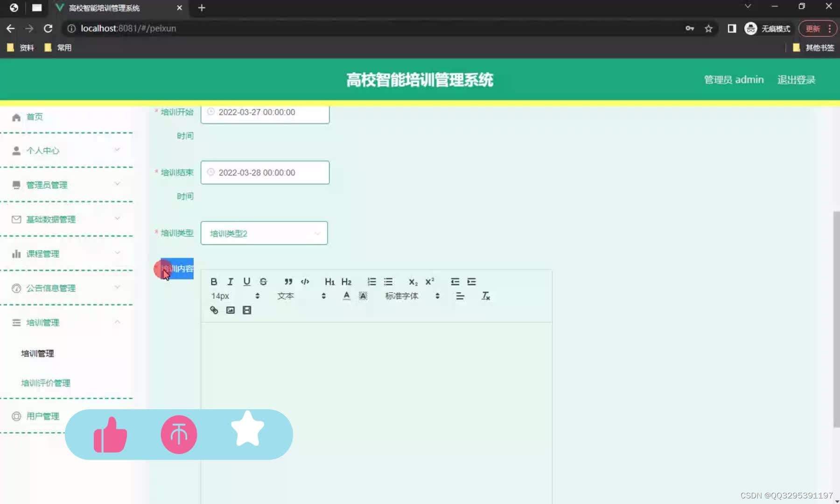Click the white star favorite icon
The height and width of the screenshot is (504, 840).
(247, 429)
